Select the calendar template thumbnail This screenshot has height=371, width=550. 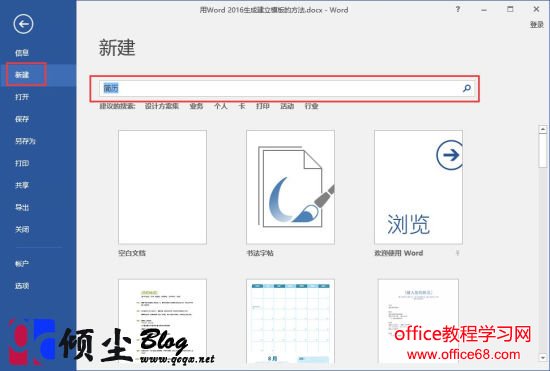tap(290, 322)
